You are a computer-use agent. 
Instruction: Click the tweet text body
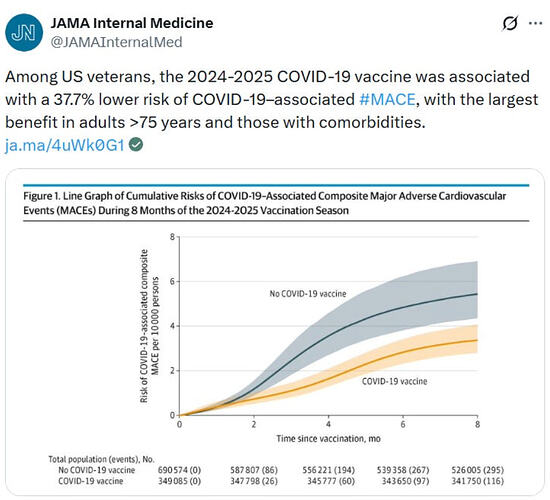coord(272,99)
